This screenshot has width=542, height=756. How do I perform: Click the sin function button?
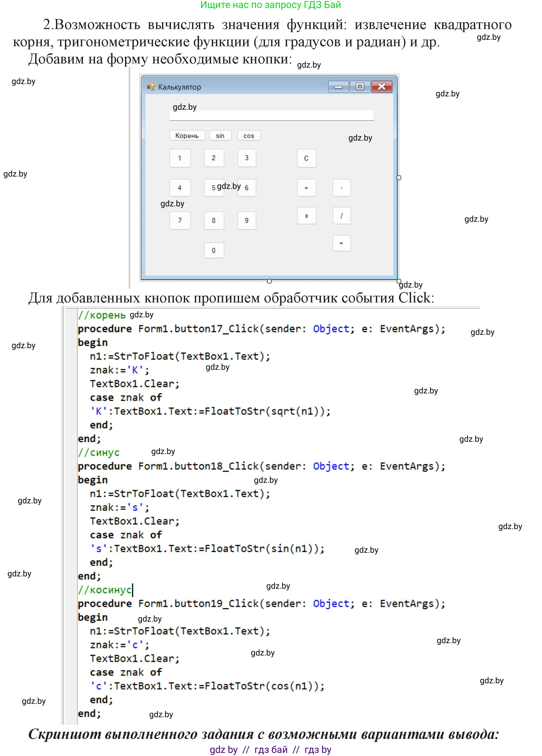tap(220, 135)
